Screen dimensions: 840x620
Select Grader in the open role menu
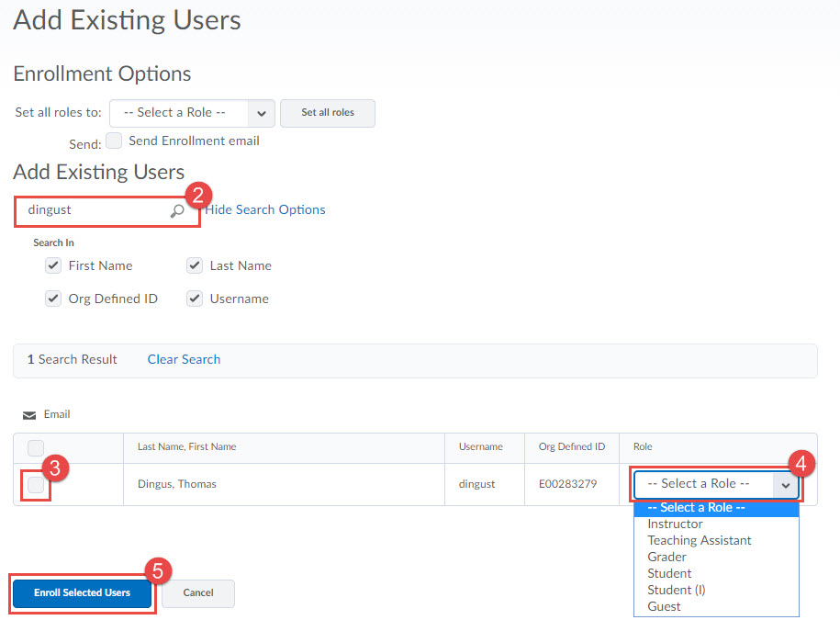[666, 557]
